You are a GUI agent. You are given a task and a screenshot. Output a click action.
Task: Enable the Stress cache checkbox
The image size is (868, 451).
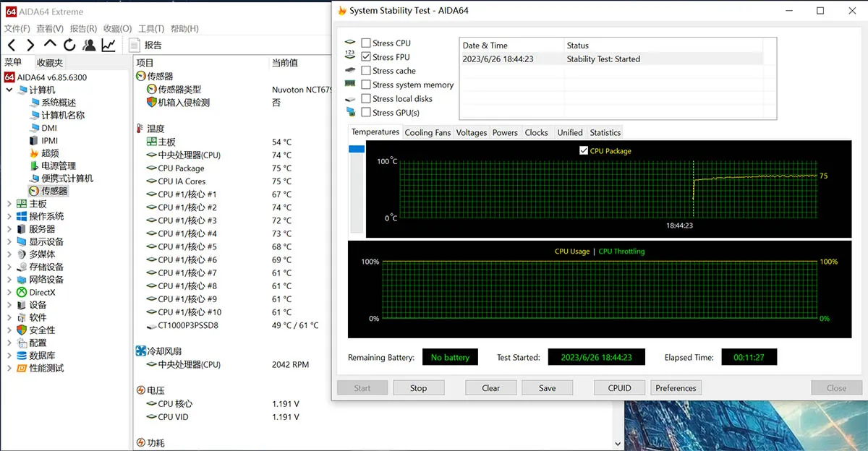pyautogui.click(x=366, y=71)
